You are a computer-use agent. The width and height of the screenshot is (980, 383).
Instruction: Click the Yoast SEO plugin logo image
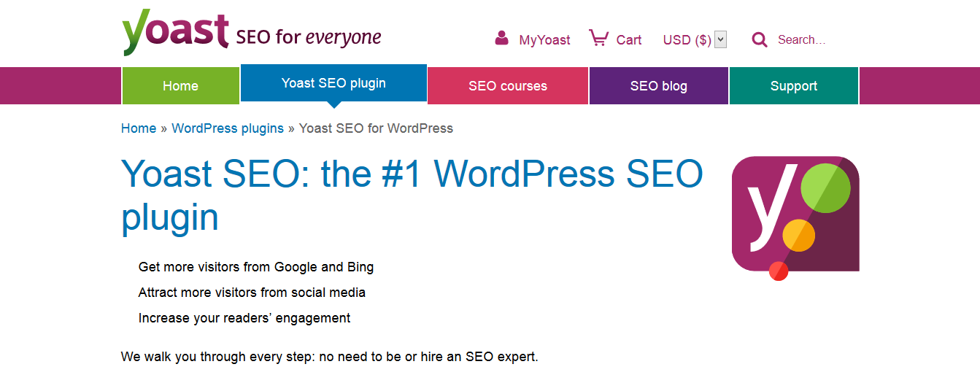coord(795,218)
